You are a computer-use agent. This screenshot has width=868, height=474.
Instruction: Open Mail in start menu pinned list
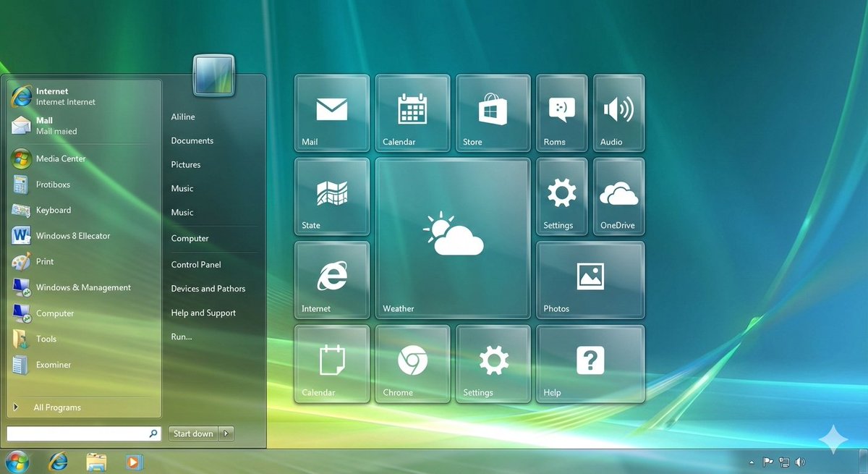[84, 126]
